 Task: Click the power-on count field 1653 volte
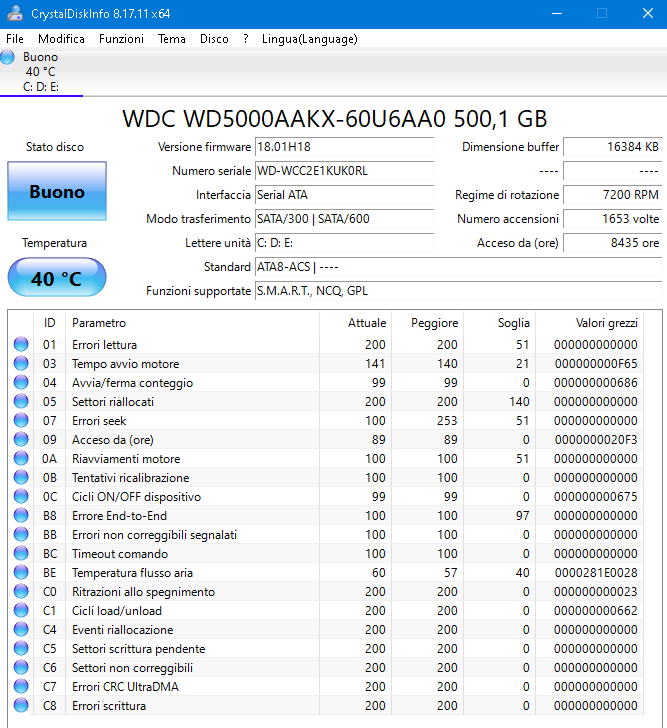coord(613,219)
